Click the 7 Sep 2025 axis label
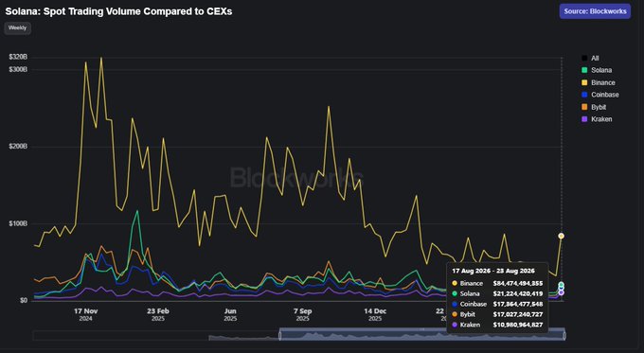The width and height of the screenshot is (644, 353). click(x=303, y=314)
